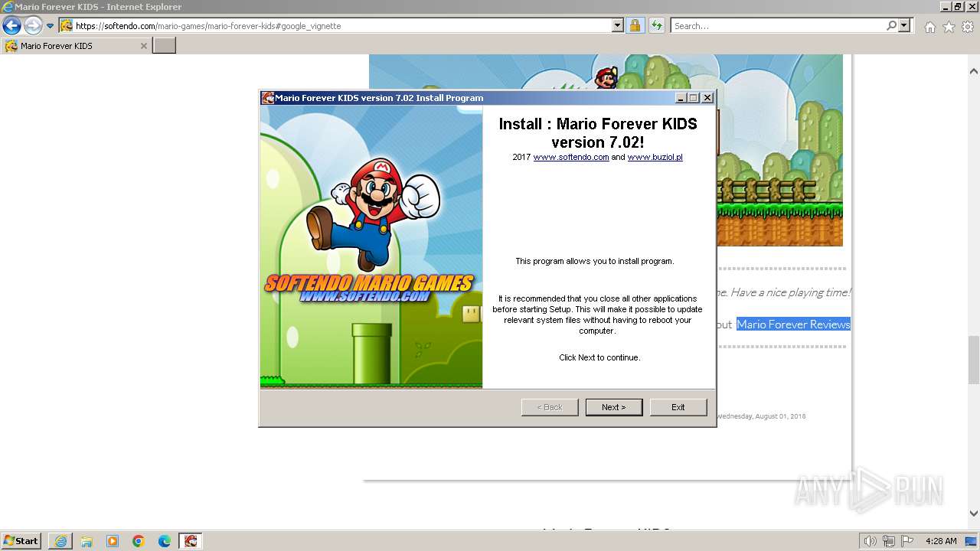Click the site favicon in address bar
The height and width of the screenshot is (551, 980).
(x=67, y=25)
